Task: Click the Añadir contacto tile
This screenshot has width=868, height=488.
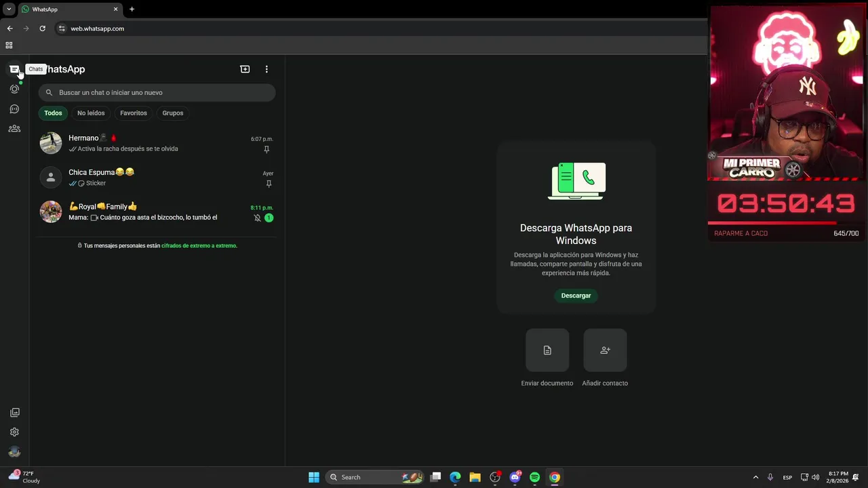Action: click(605, 350)
